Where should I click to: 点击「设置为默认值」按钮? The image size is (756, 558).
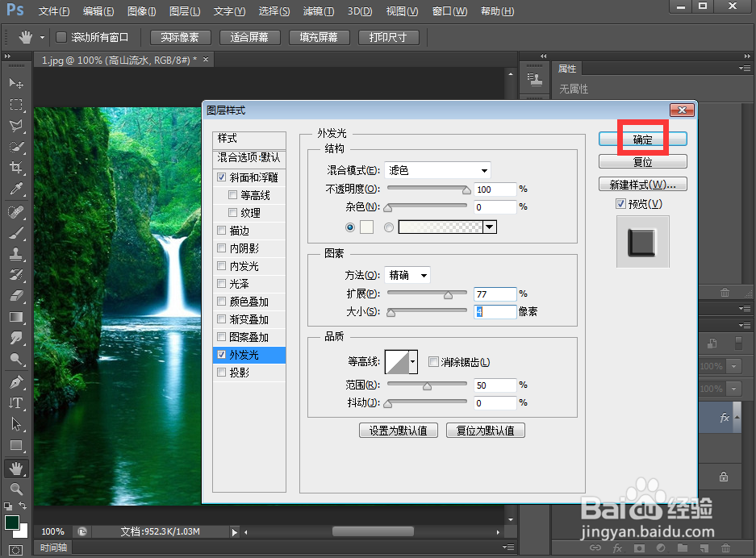[398, 430]
